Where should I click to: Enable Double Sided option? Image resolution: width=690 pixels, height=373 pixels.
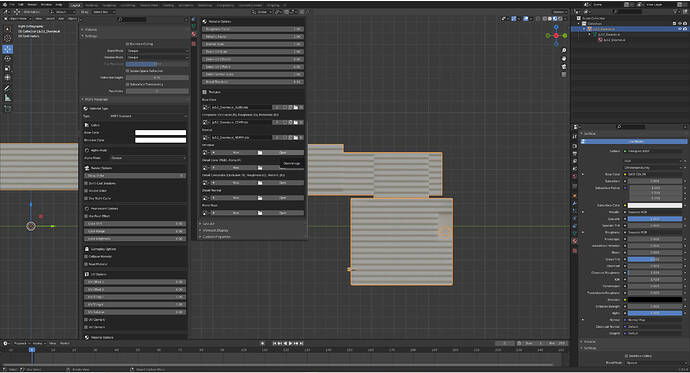coord(86,191)
